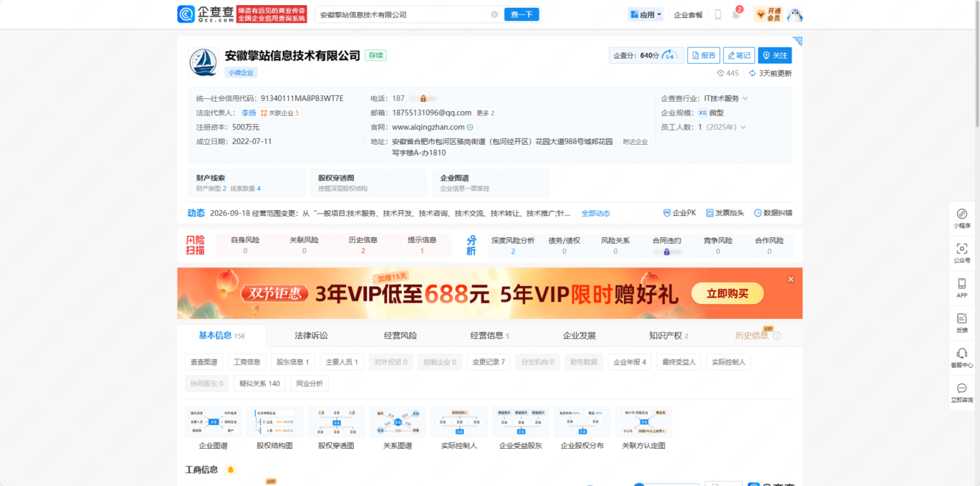Open the 企业发展 tab

tap(579, 335)
